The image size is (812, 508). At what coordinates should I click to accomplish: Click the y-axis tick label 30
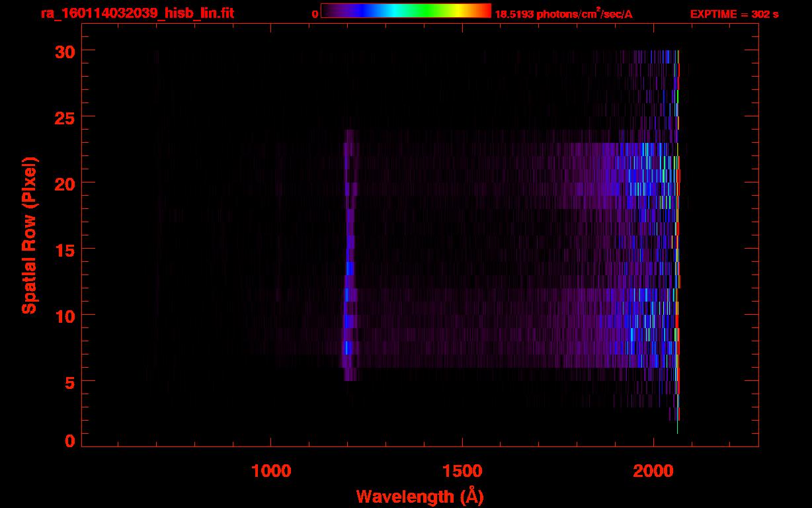[65, 51]
